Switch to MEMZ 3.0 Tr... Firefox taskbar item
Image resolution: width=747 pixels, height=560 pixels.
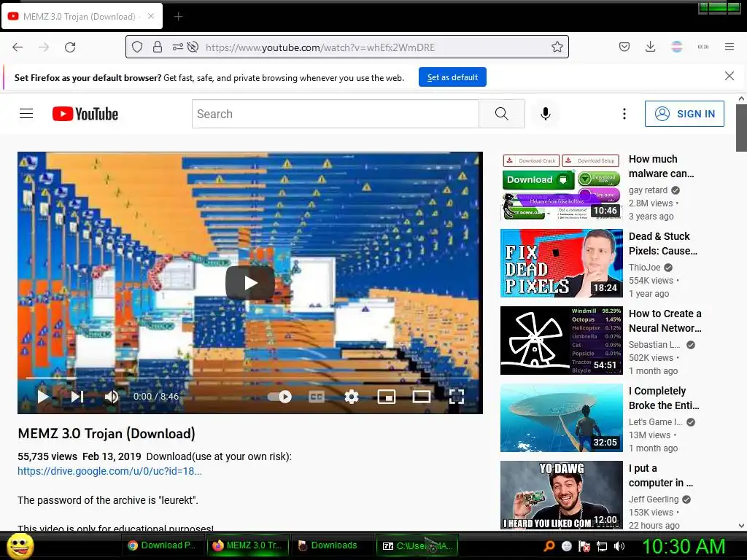248,545
